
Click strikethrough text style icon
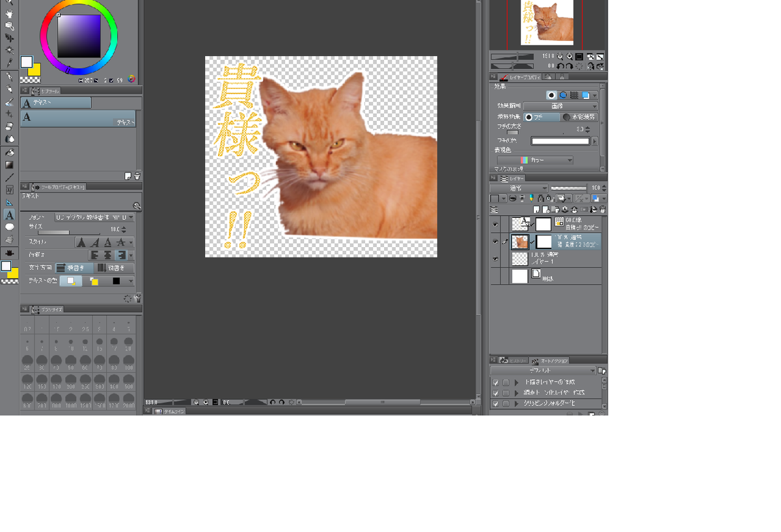click(x=121, y=242)
